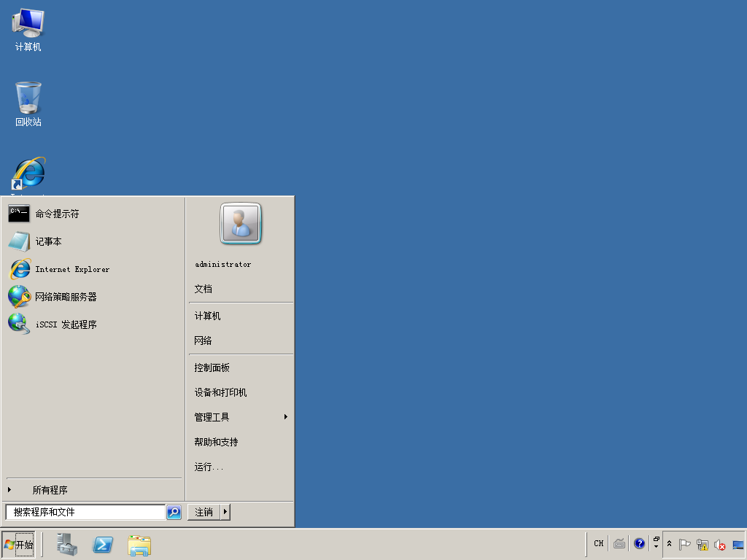Click the 搜索程序和文件 search box

pos(85,512)
